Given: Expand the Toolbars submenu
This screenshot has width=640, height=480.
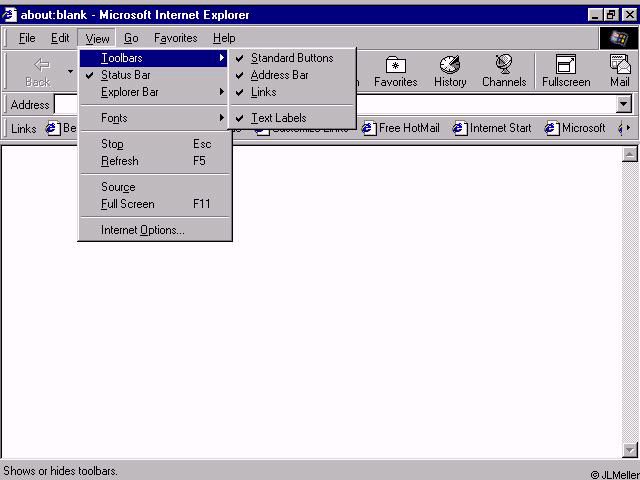Looking at the screenshot, I should coord(154,58).
